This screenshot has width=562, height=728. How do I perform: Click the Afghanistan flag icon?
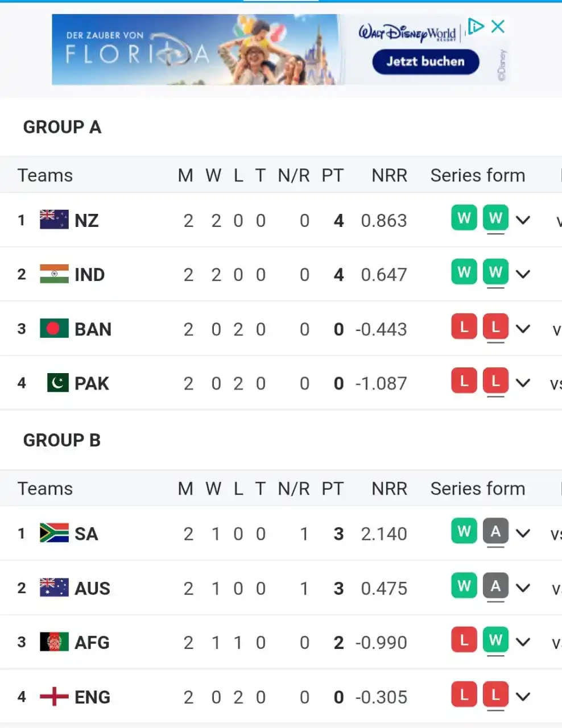pos(54,642)
